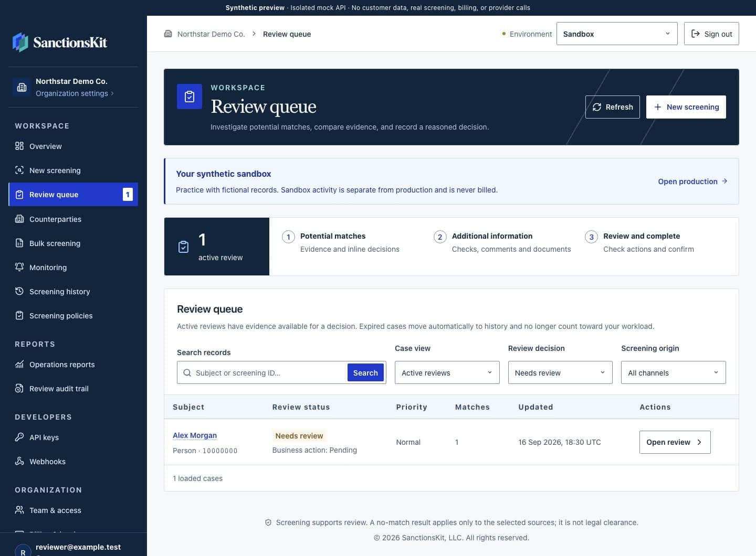The image size is (756, 556).
Task: Open Counterparties from the sidebar menu
Action: [x=73, y=219]
